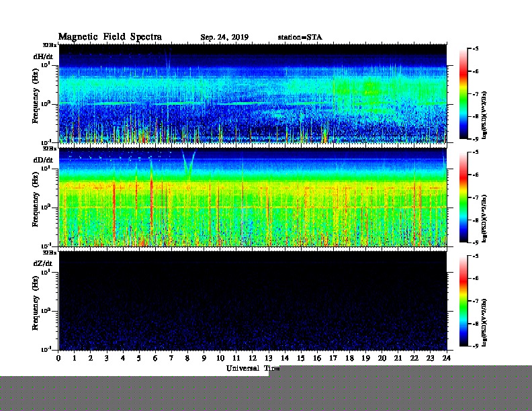The height and width of the screenshot is (411, 532).
Task: Click hour 8 on the time axis
Action: coord(187,358)
